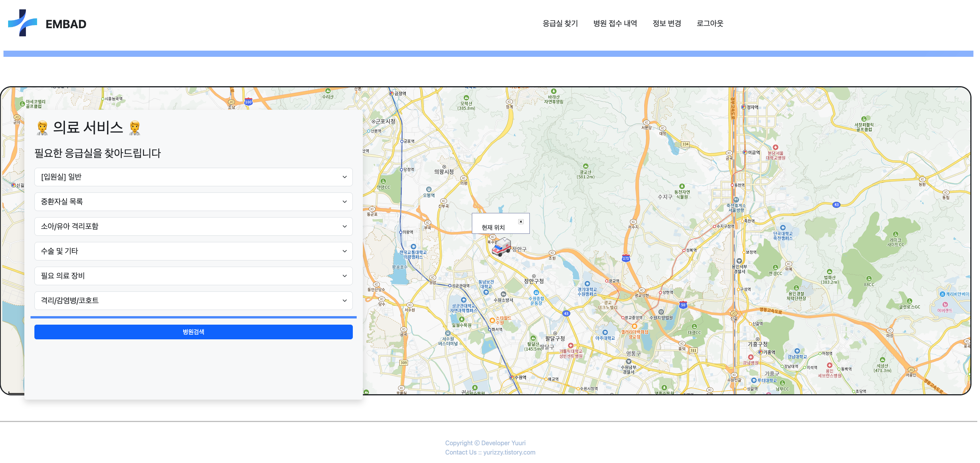Click the ambulance marker on the map
The image size is (980, 463).
coord(501,247)
